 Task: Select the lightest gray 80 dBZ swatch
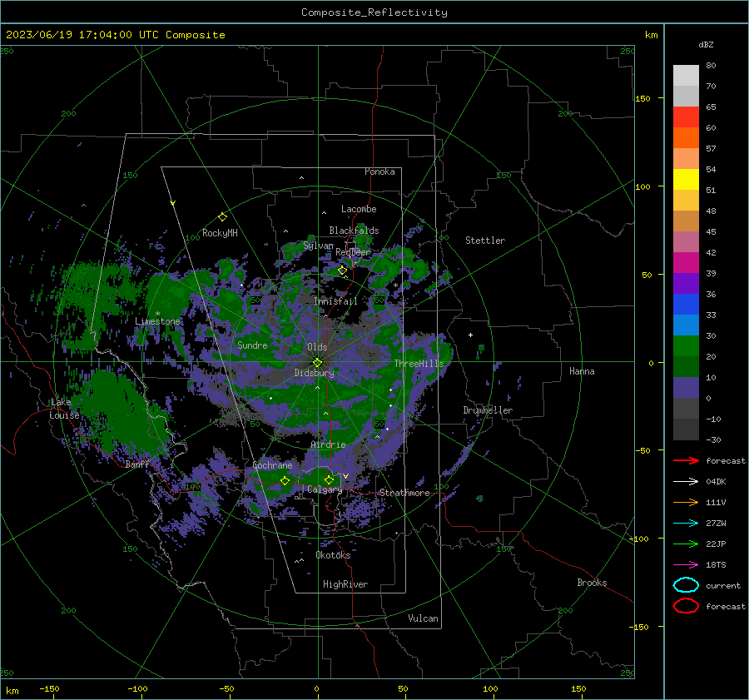pyautogui.click(x=686, y=75)
